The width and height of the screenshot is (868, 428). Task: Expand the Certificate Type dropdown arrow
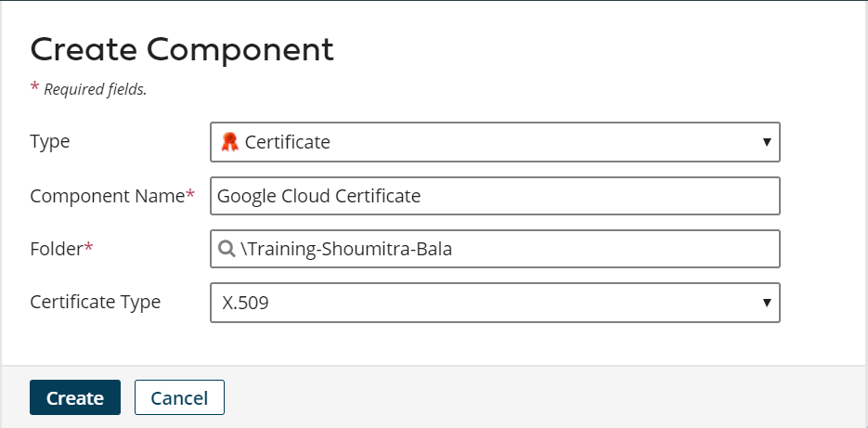[x=767, y=303]
